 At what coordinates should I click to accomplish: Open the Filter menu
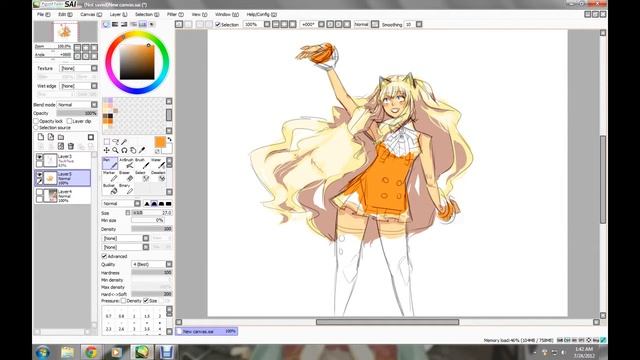[175, 14]
